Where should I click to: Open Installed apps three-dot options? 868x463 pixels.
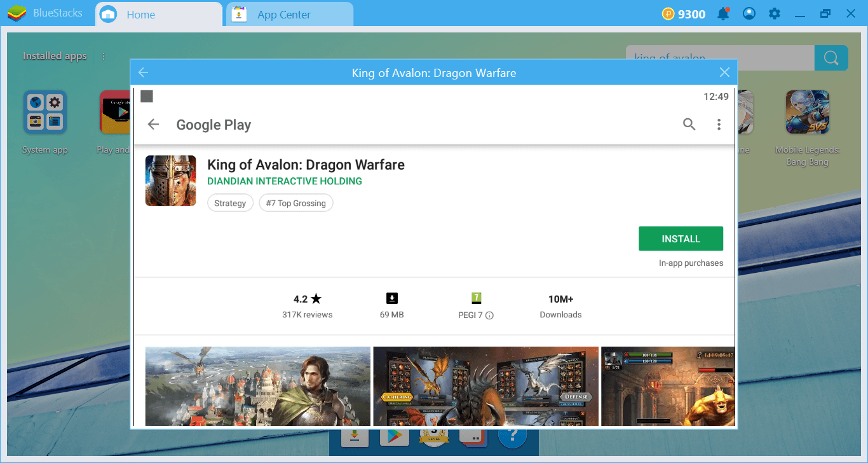tap(104, 56)
